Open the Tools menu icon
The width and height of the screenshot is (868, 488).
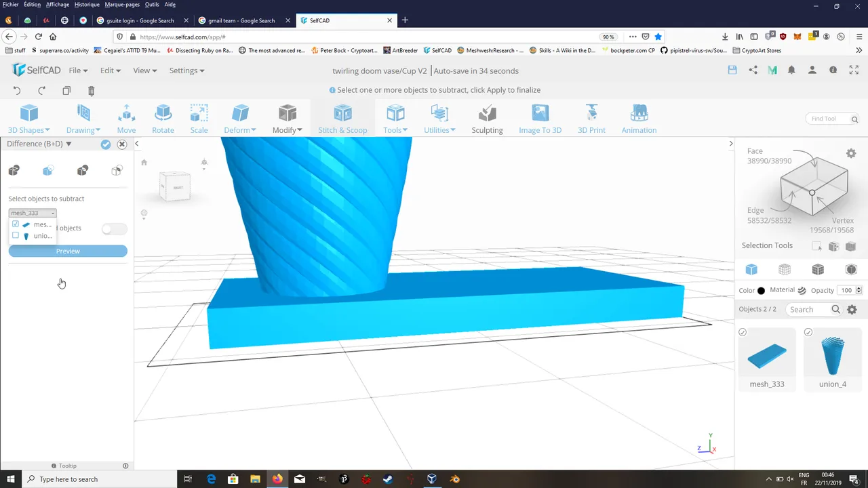(x=395, y=119)
